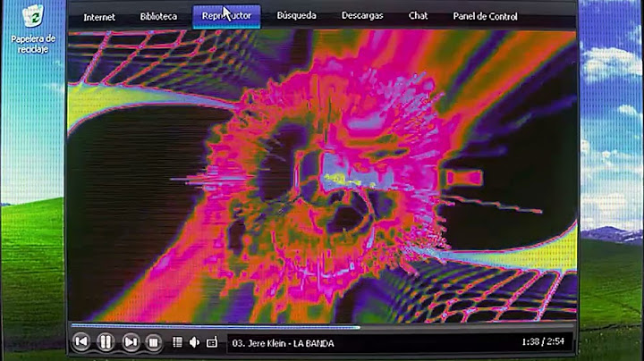The width and height of the screenshot is (644, 361).
Task: Select the Reproductor tab
Action: [226, 16]
